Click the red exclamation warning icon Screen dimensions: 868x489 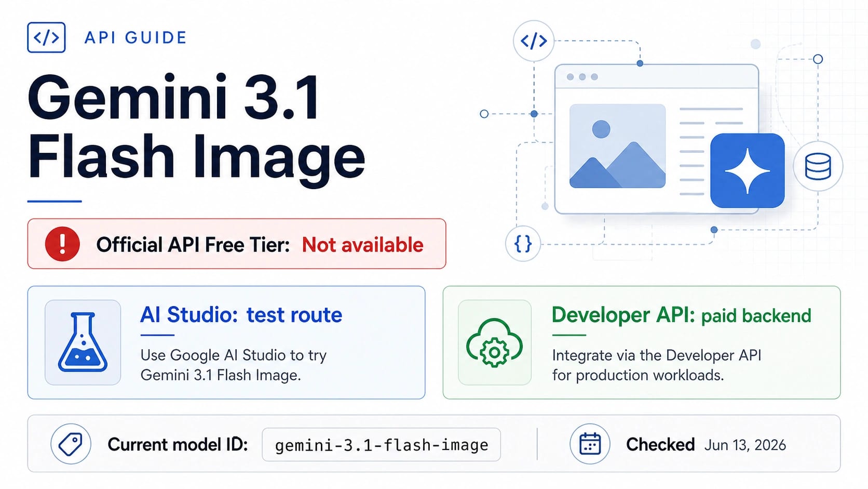[x=62, y=244]
